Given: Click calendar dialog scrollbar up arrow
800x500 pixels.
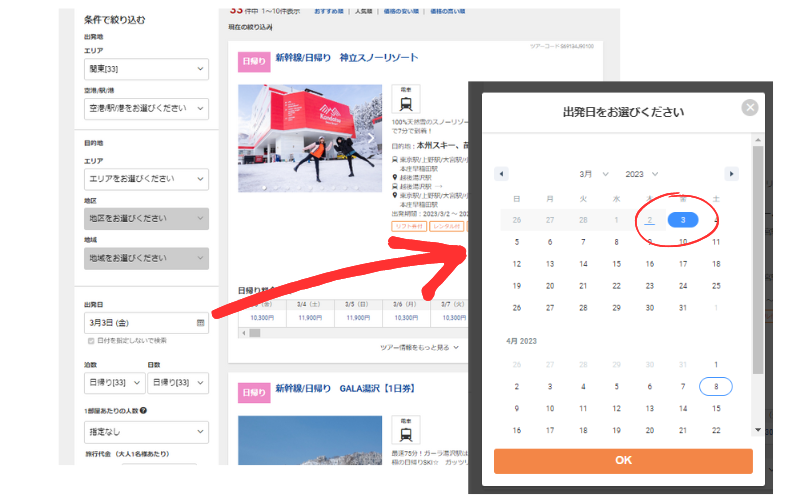Looking at the screenshot, I should (758, 140).
